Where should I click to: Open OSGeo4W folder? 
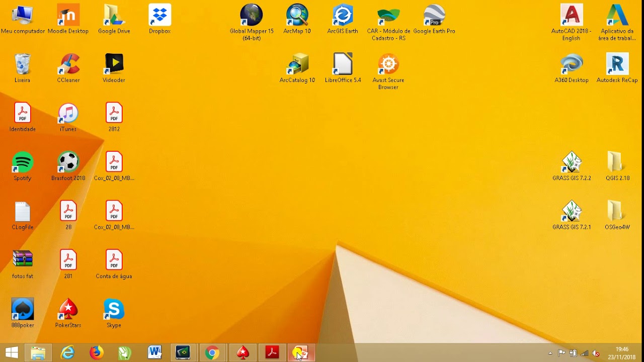coord(617,215)
